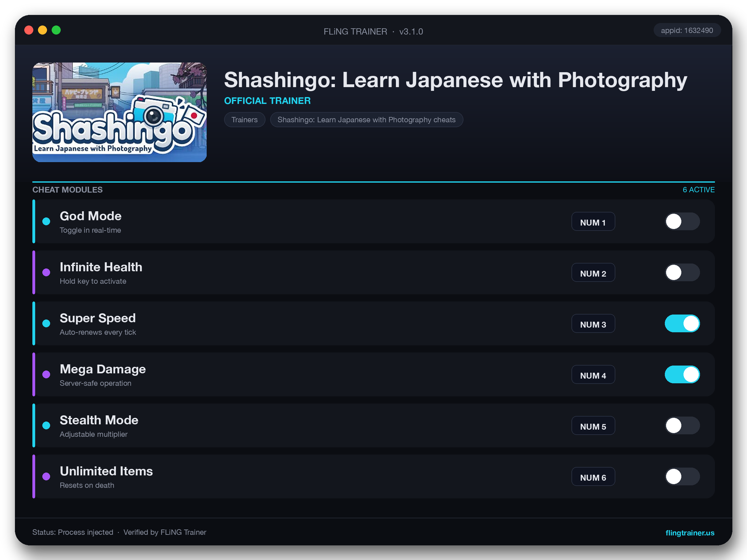Image resolution: width=747 pixels, height=560 pixels.
Task: Toggle the God Mode switch
Action: (682, 222)
